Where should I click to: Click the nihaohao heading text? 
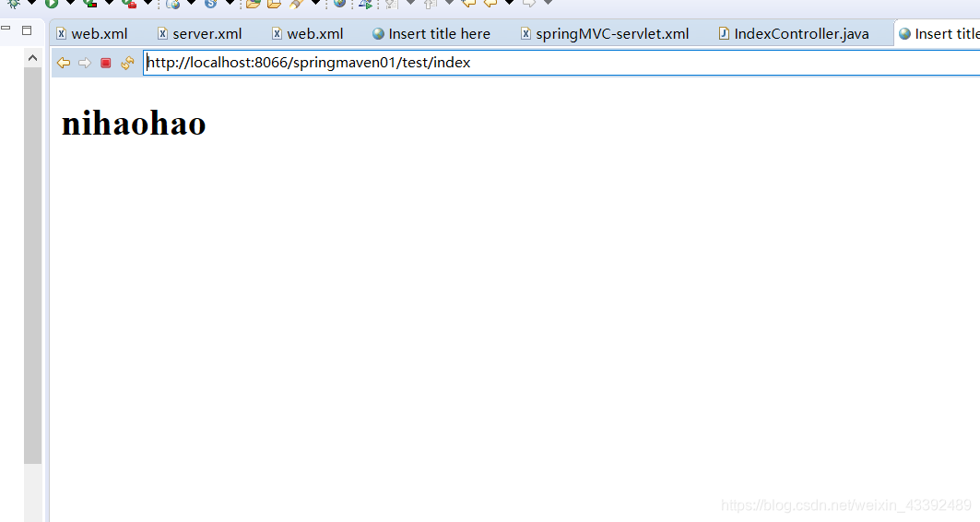coord(134,124)
